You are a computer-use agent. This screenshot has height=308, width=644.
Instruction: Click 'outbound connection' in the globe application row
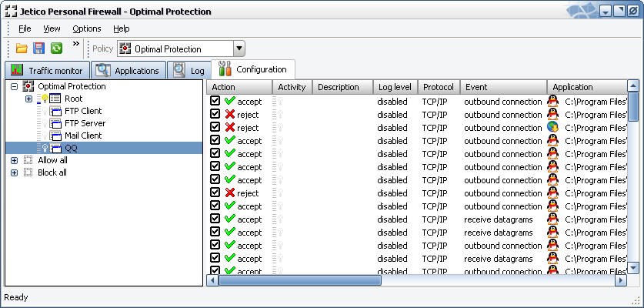pos(503,128)
